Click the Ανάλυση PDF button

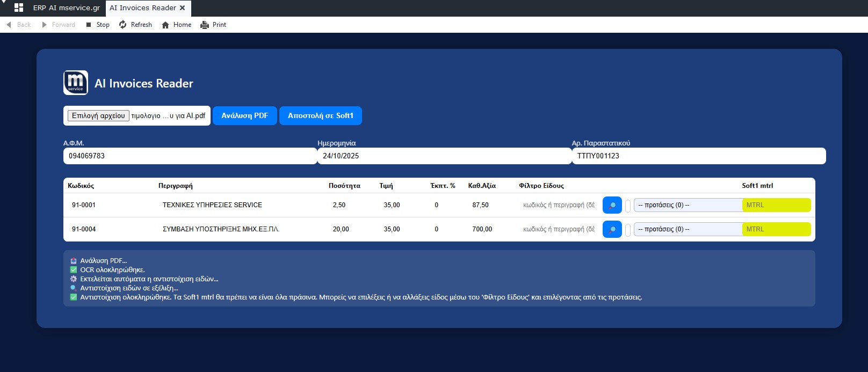(245, 115)
